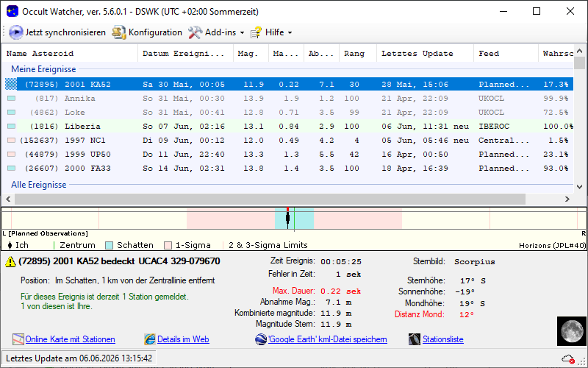Click the list scroll down arrow
Image resolution: width=588 pixels, height=368 pixels.
click(x=579, y=187)
